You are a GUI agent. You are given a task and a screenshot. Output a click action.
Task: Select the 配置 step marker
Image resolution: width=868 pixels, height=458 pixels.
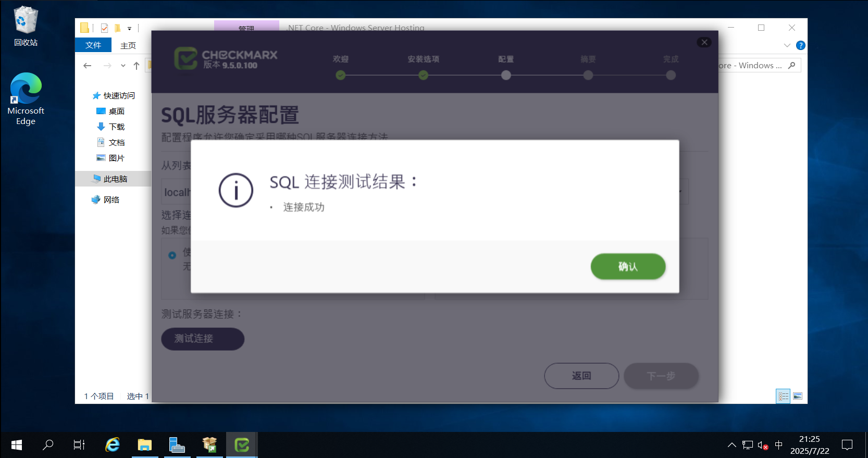click(506, 76)
